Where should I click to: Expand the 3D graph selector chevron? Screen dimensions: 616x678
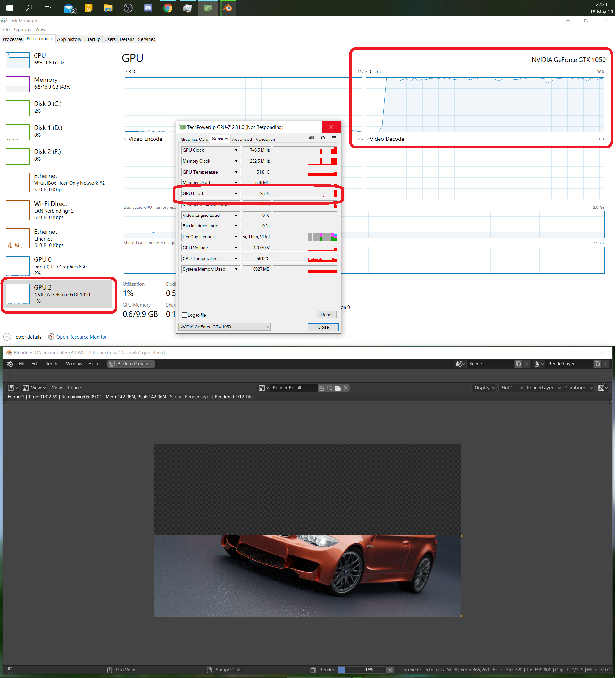click(x=126, y=72)
